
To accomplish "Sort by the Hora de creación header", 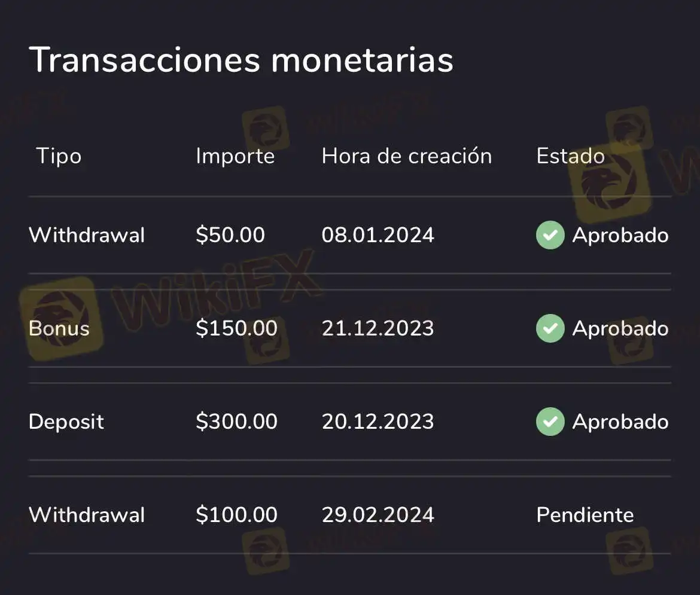I will [406, 156].
